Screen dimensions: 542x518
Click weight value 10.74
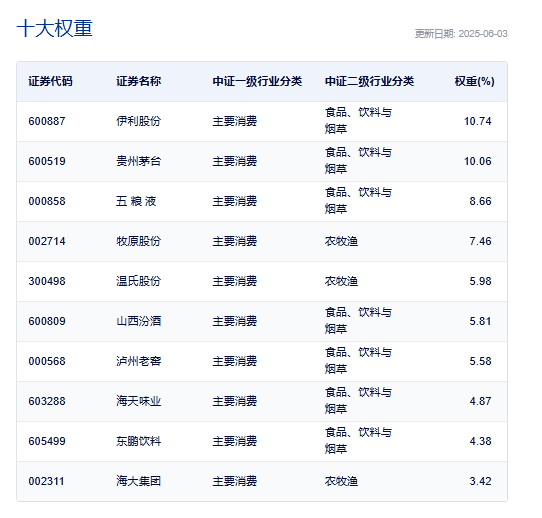[x=477, y=121]
